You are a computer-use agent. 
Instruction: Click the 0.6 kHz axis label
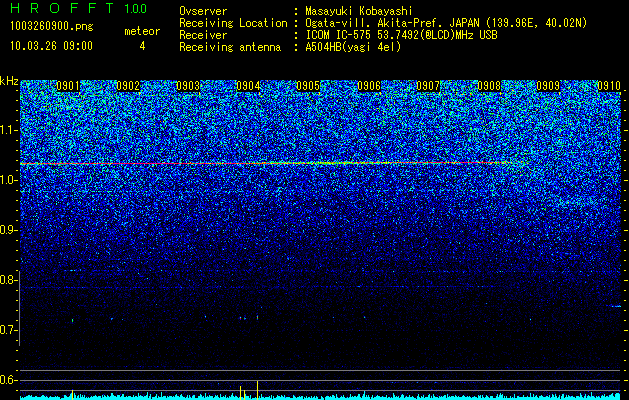pyautogui.click(x=8, y=380)
